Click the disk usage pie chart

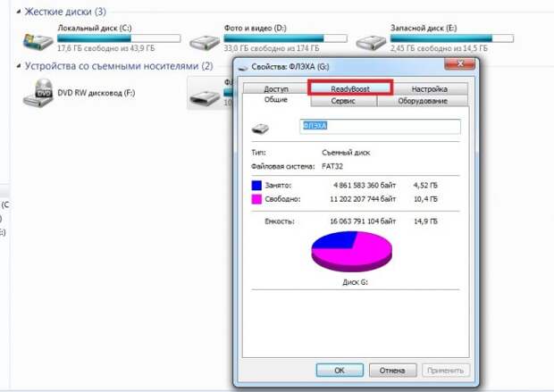point(351,252)
